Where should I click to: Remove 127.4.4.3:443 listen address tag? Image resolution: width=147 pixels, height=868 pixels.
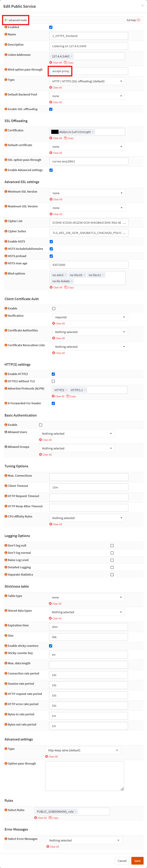[71, 56]
